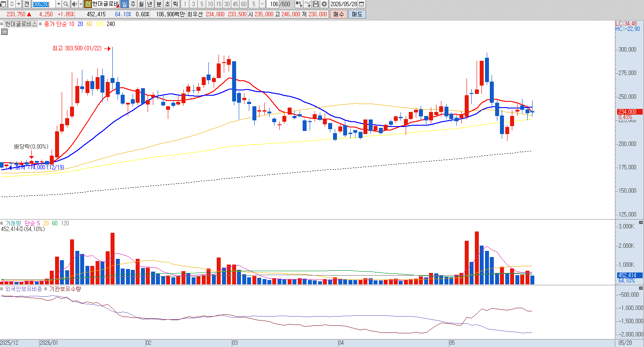The width and height of the screenshot is (644, 347).
Task: Open the custom interval dropdown arrow
Action: (x=262, y=4)
